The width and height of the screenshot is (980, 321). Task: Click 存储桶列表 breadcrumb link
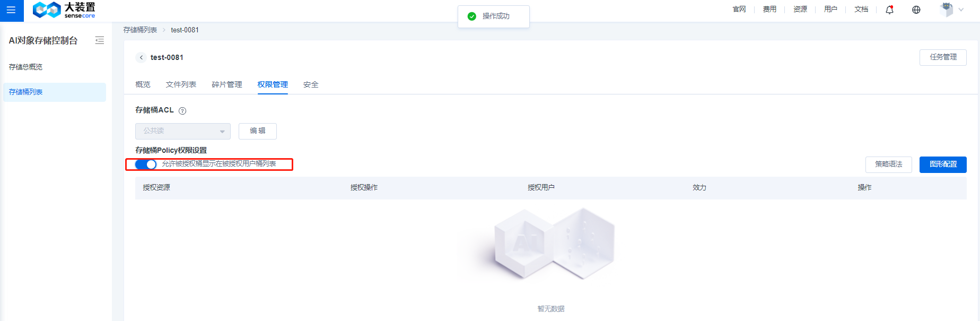140,30
